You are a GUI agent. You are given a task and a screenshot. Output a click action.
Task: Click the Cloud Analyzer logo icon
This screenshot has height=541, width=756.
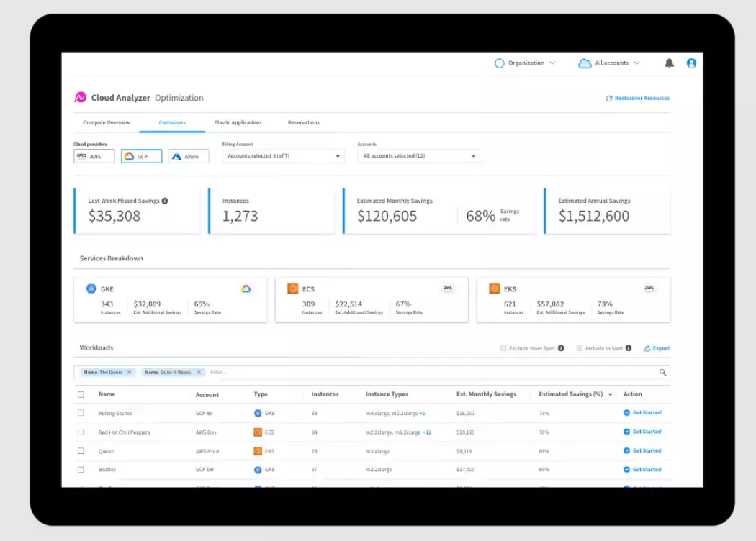pos(81,98)
